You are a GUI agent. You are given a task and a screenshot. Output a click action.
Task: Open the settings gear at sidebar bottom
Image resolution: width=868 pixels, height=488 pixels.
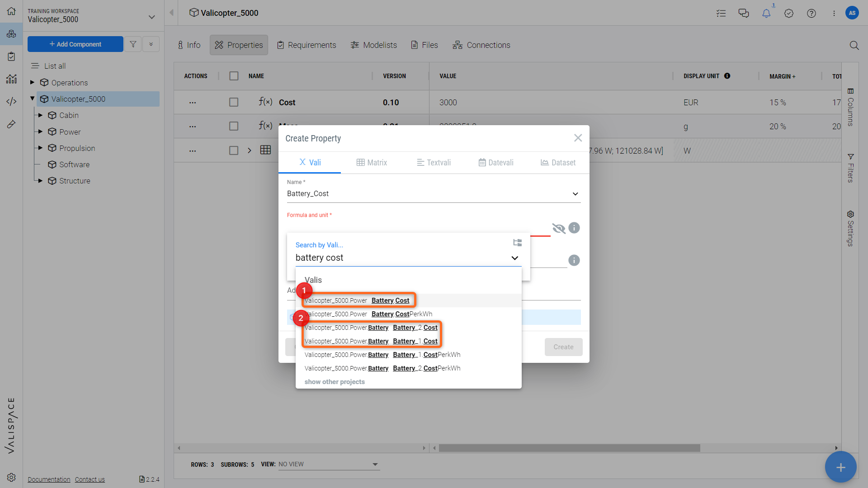pos(11,478)
